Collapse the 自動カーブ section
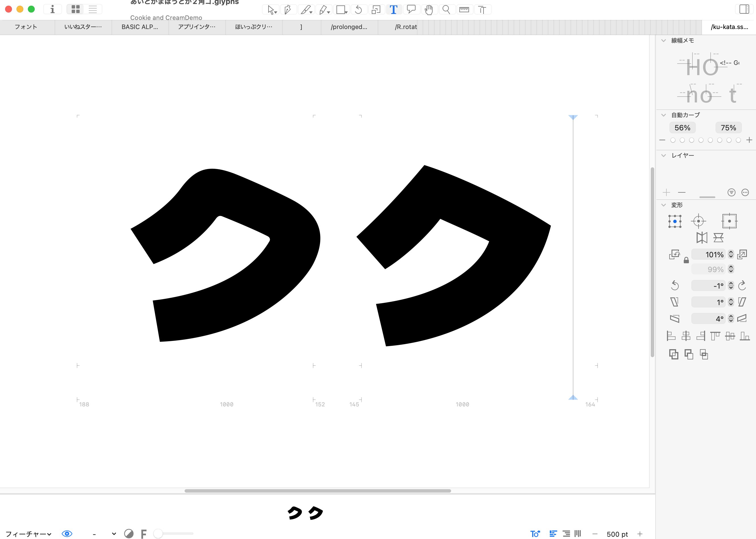 point(664,115)
